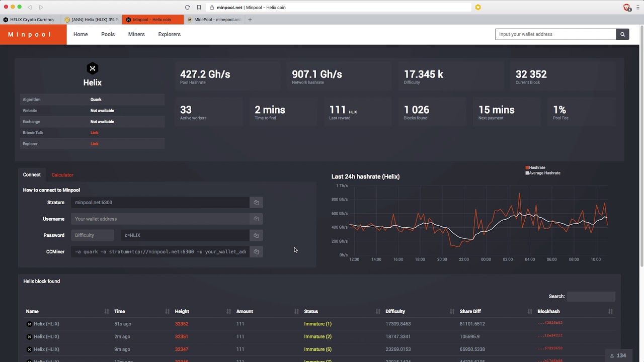This screenshot has height=362, width=644.
Task: Select the Connect tab
Action: [32, 174]
